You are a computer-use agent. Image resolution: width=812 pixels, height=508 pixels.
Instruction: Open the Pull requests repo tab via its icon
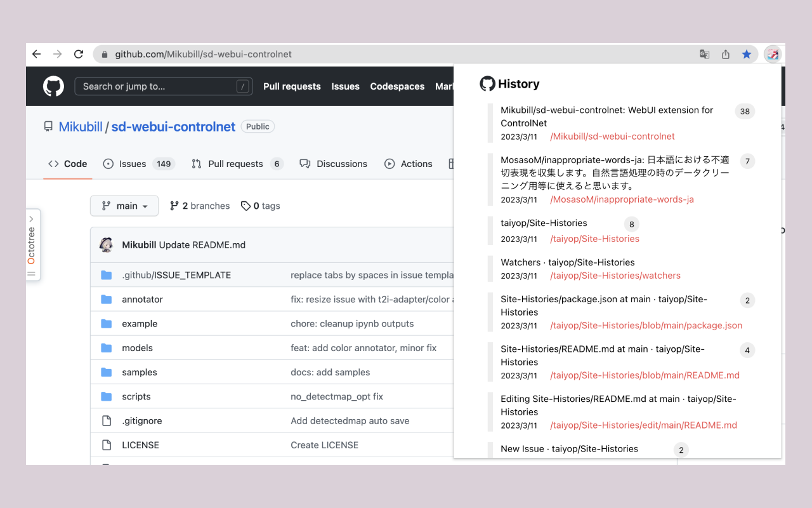tap(195, 163)
